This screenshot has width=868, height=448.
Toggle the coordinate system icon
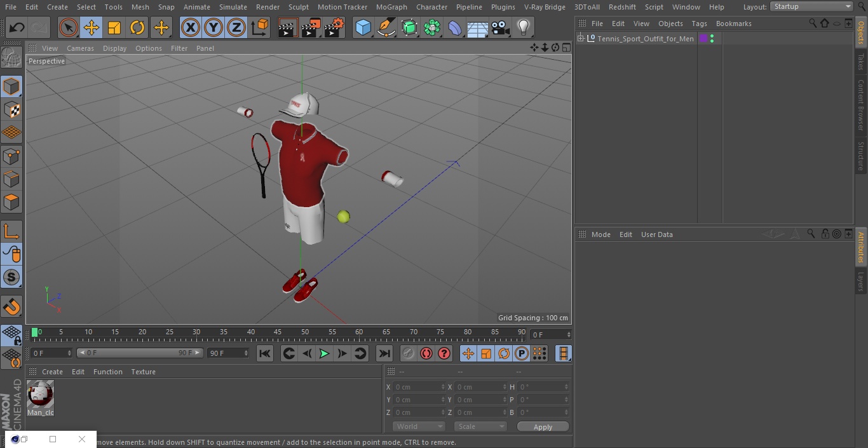coord(260,27)
